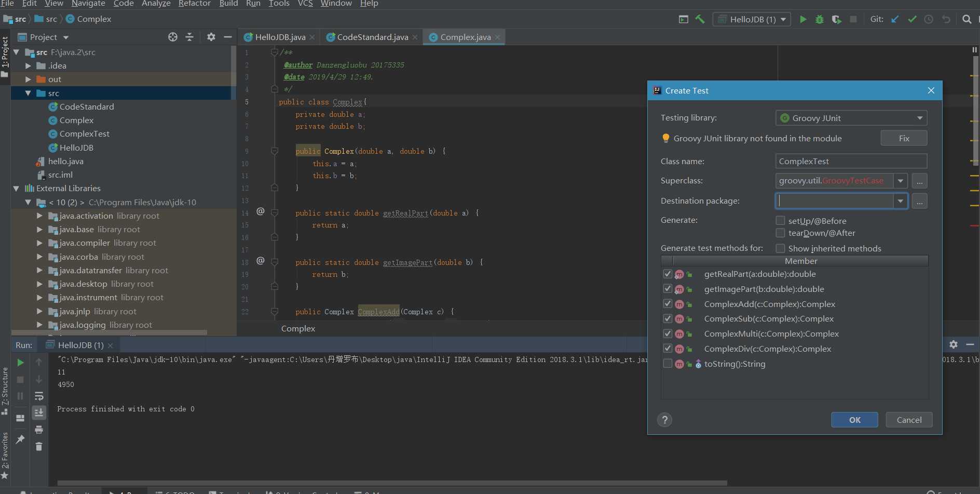Open help with question mark icon in Create Test
This screenshot has height=494, width=980.
pos(664,420)
